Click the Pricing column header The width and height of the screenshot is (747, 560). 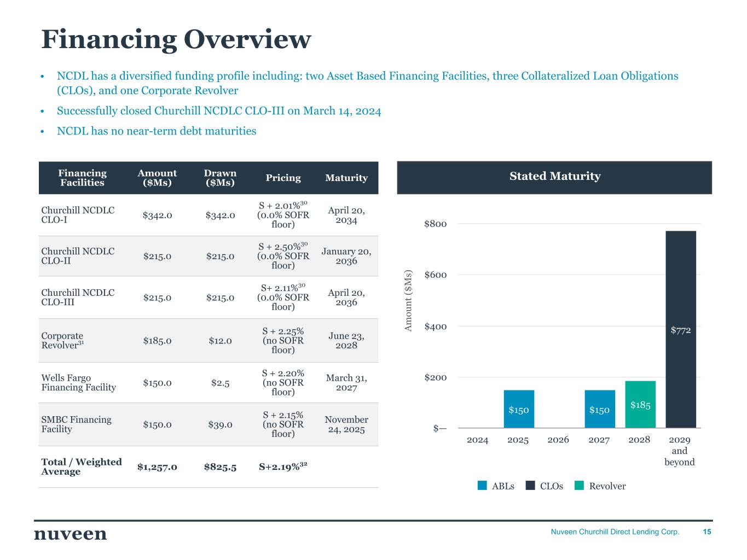(283, 178)
